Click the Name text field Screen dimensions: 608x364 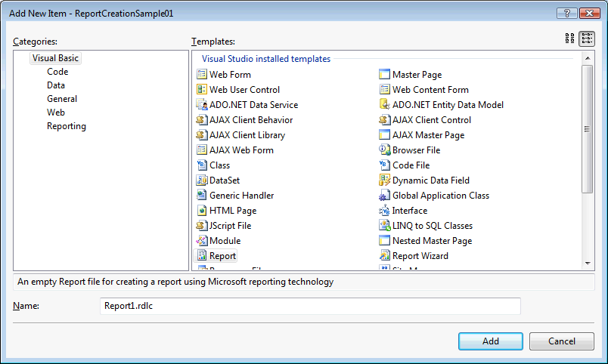point(310,306)
